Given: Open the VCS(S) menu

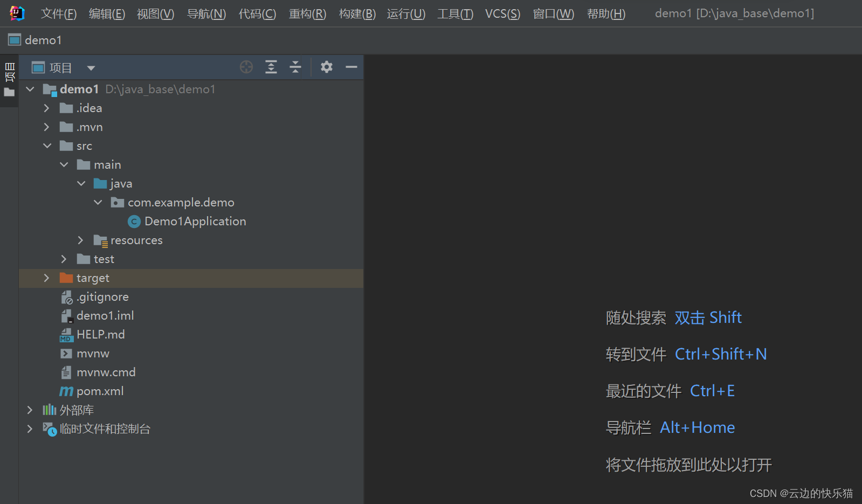Looking at the screenshot, I should (x=502, y=13).
